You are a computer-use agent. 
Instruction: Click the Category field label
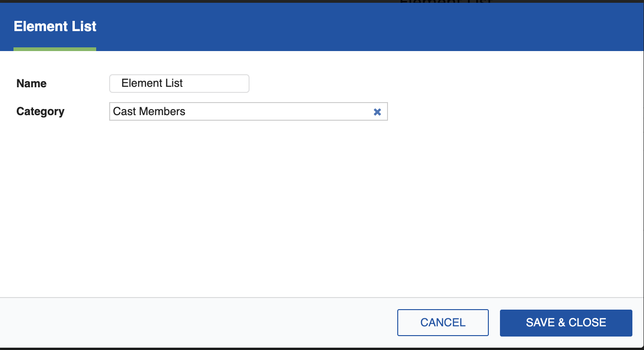point(40,111)
